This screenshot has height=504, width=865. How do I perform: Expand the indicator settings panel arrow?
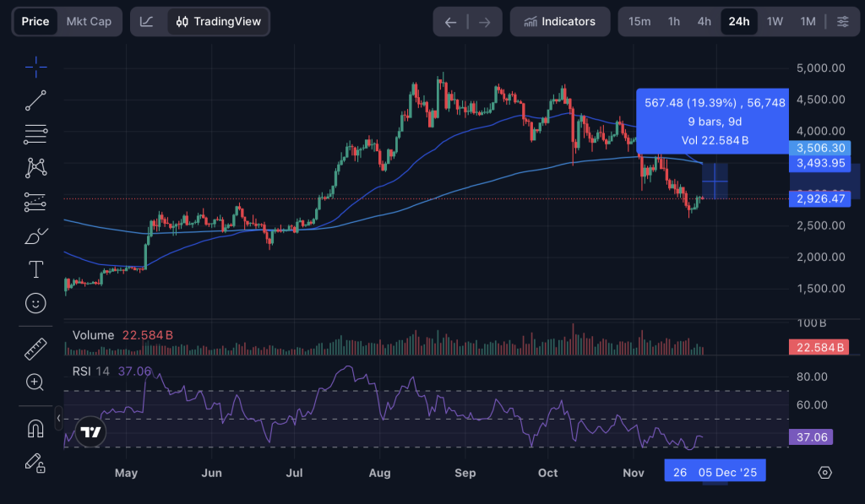pos(58,417)
